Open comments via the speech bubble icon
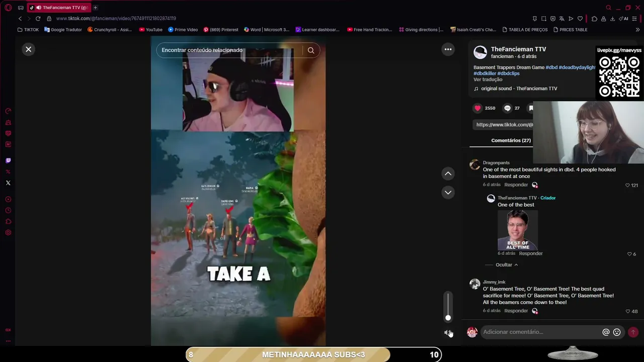Image resolution: width=644 pixels, height=362 pixels. click(x=507, y=108)
